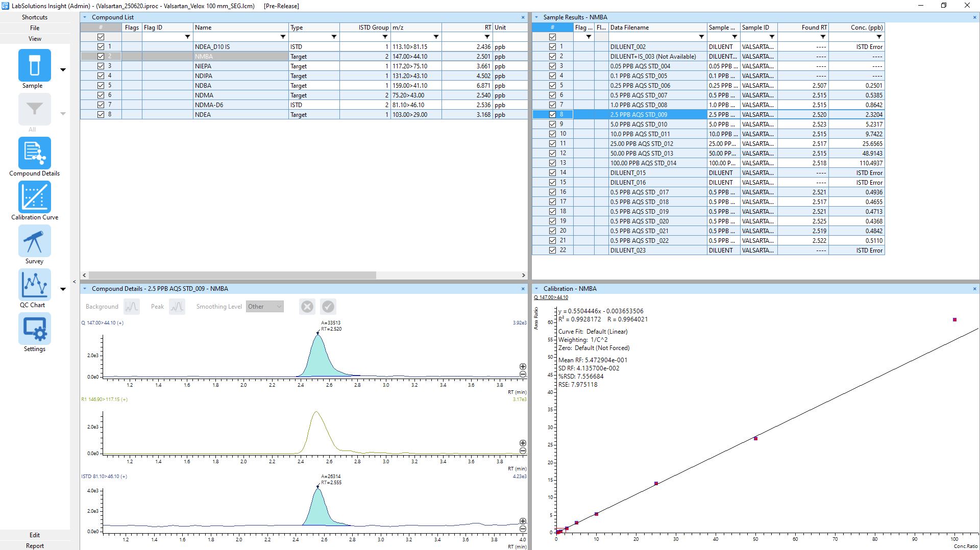Image resolution: width=980 pixels, height=550 pixels.
Task: Sort by the ISTD Group column header
Action: click(365, 28)
